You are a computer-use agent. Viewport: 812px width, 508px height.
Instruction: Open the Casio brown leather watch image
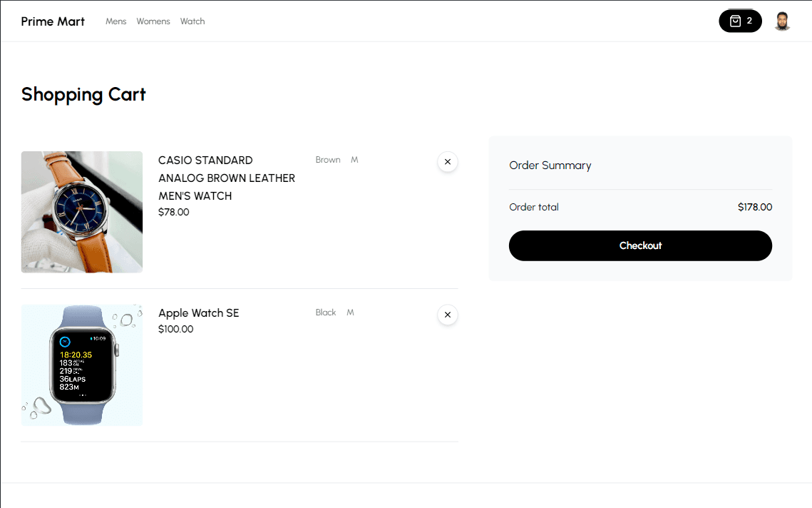click(82, 212)
